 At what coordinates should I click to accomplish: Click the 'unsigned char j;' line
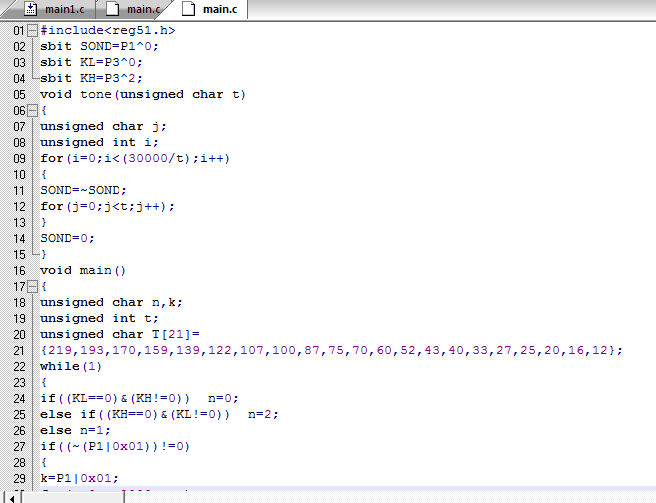[x=103, y=126]
